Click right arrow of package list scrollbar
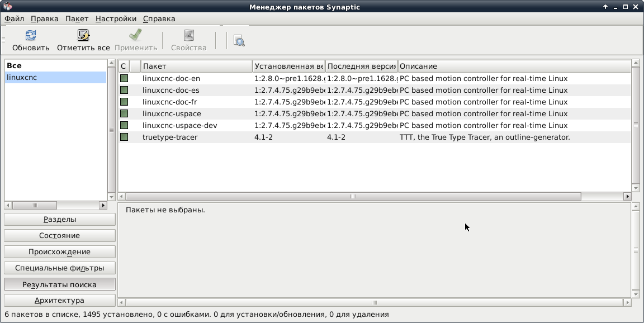 (627, 197)
